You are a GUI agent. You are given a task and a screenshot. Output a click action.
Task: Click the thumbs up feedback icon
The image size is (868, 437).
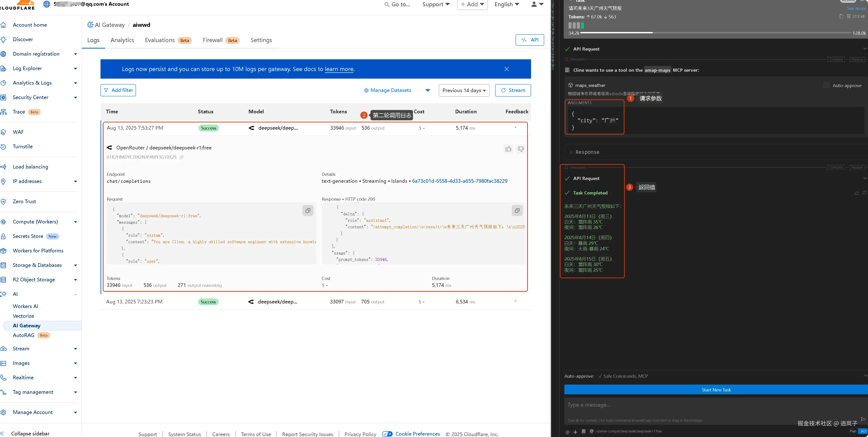pyautogui.click(x=508, y=149)
